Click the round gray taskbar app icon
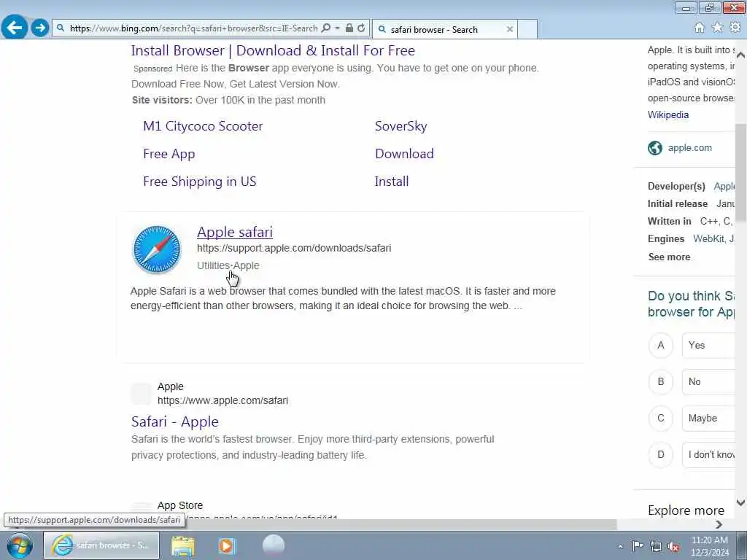The image size is (747, 560). tap(274, 545)
